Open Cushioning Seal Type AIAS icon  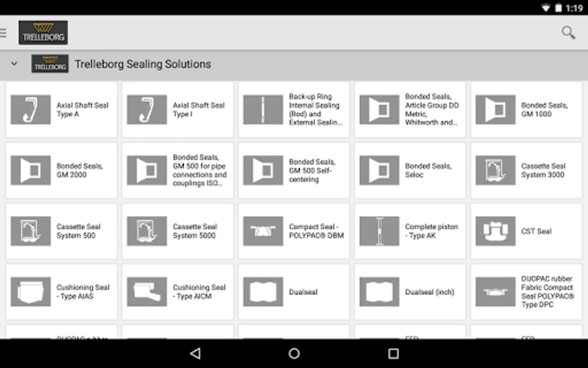click(31, 292)
